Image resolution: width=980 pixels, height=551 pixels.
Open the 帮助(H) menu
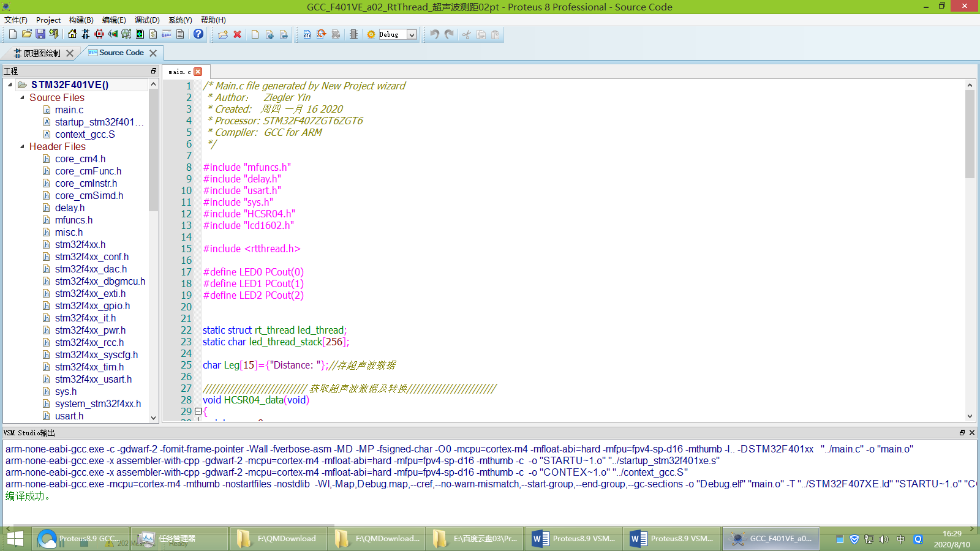point(213,20)
